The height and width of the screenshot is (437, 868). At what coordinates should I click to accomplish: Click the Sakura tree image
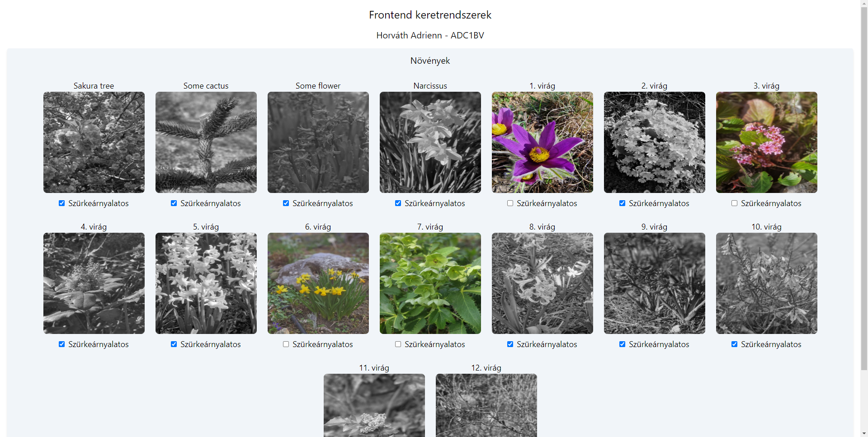pos(94,142)
